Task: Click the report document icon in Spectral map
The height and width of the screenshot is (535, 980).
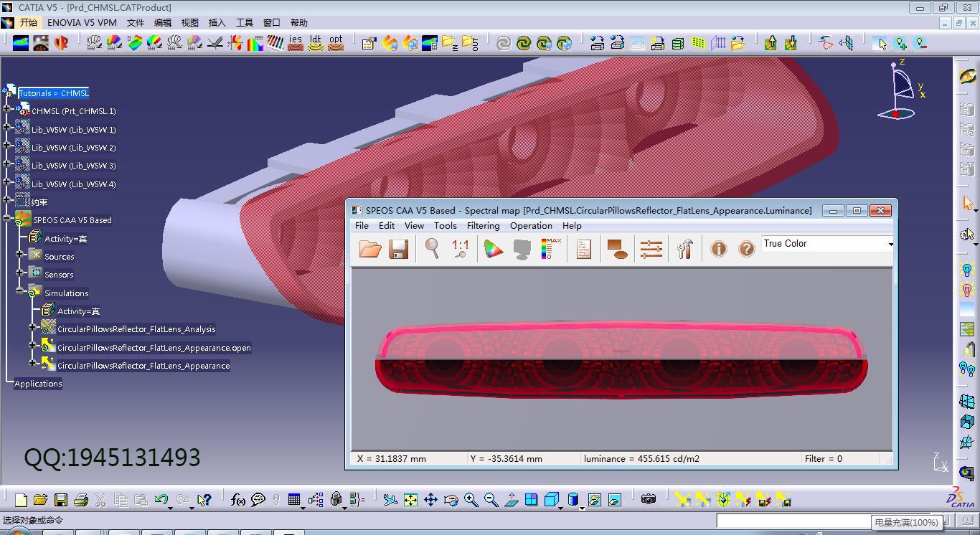Action: [583, 249]
